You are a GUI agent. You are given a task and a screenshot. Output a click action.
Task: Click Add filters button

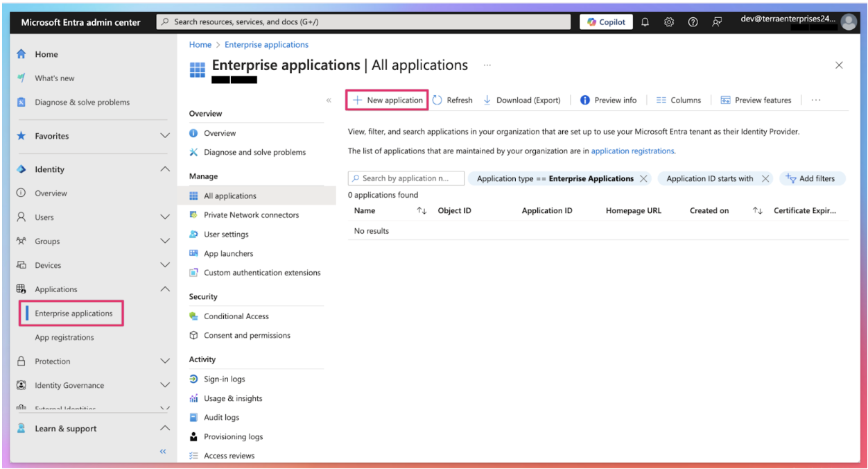click(x=812, y=178)
